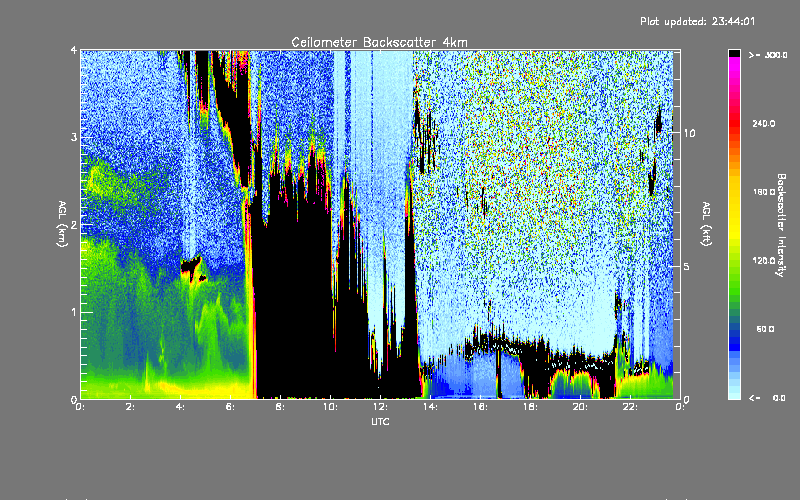Click the "10" tick on the kft axis

(689, 133)
